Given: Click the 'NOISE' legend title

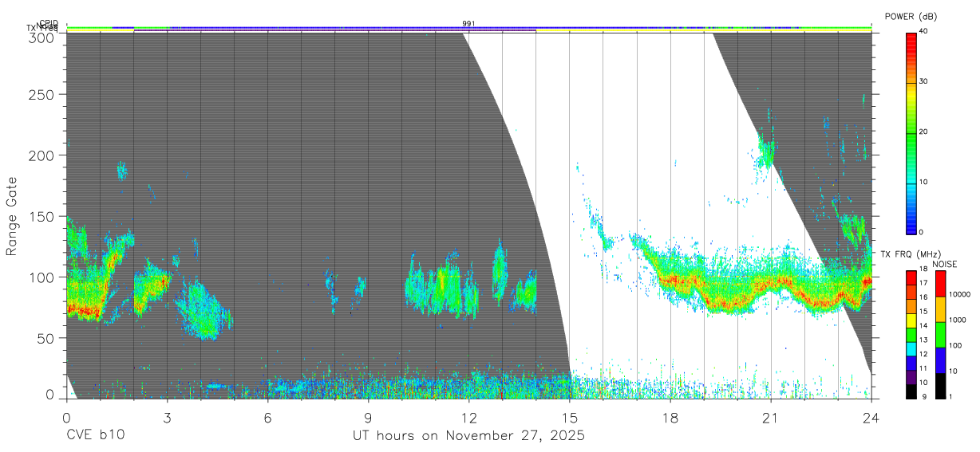Looking at the screenshot, I should [x=946, y=264].
